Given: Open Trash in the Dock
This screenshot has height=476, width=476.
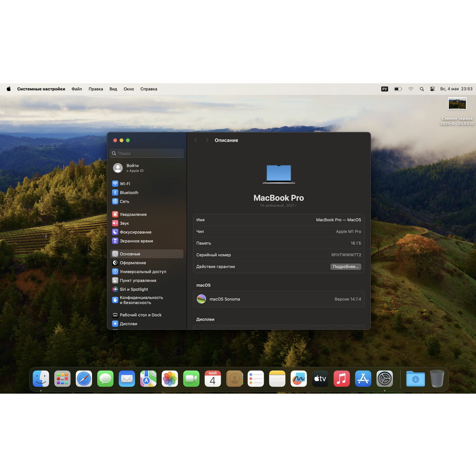Looking at the screenshot, I should tap(437, 378).
